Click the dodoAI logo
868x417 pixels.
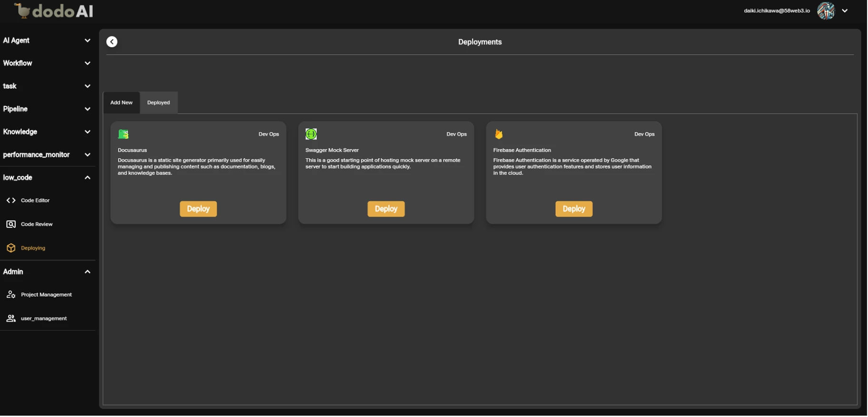coord(54,11)
